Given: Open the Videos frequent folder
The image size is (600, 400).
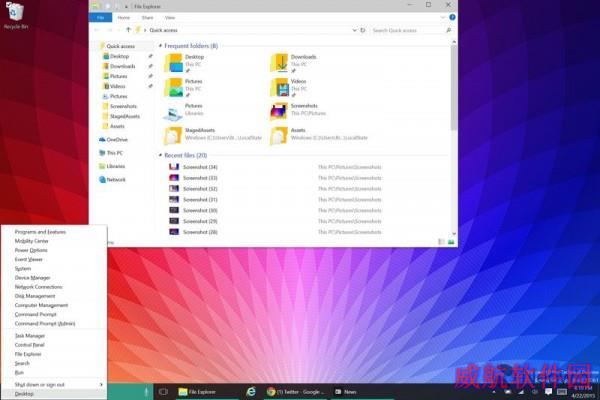Looking at the screenshot, I should [289, 88].
